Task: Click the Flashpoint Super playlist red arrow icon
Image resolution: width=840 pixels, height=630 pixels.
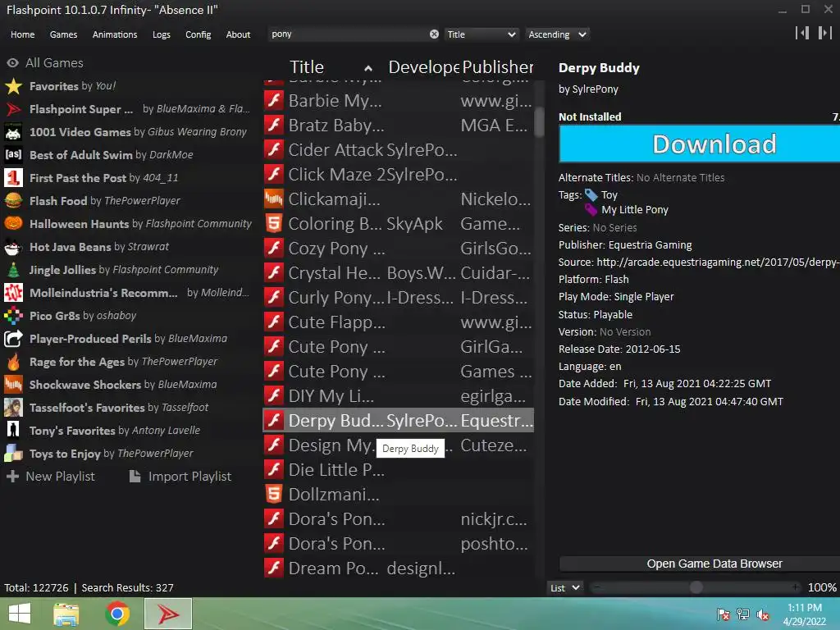Action: [x=13, y=109]
